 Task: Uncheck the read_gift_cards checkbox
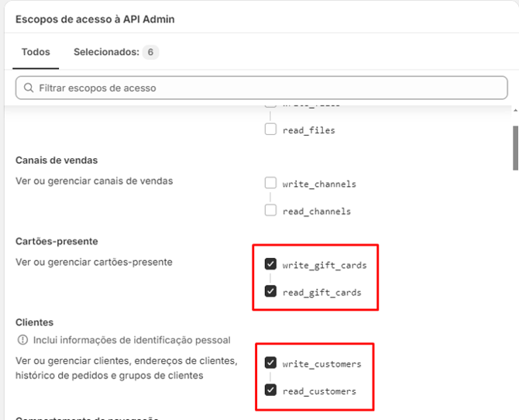pyautogui.click(x=270, y=292)
